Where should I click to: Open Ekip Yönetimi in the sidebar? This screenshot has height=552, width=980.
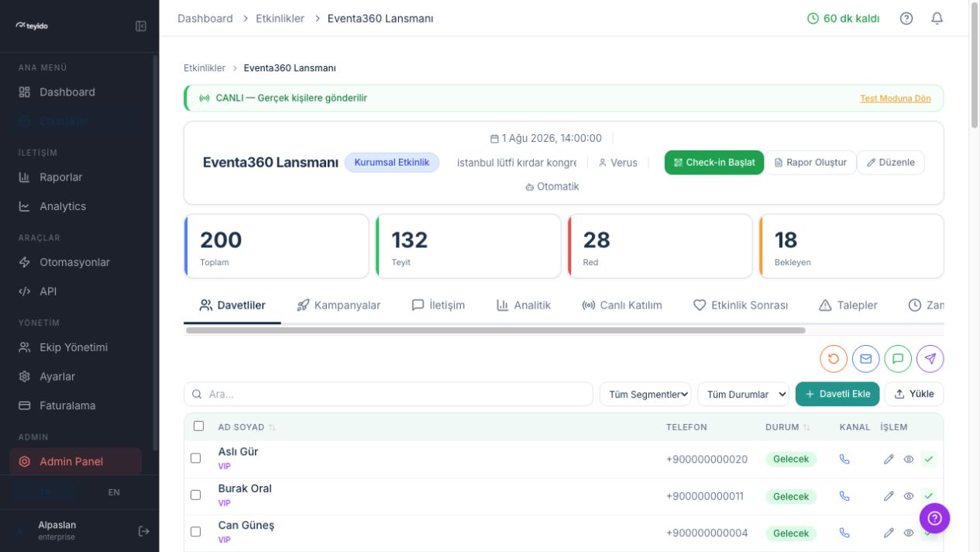pyautogui.click(x=76, y=347)
